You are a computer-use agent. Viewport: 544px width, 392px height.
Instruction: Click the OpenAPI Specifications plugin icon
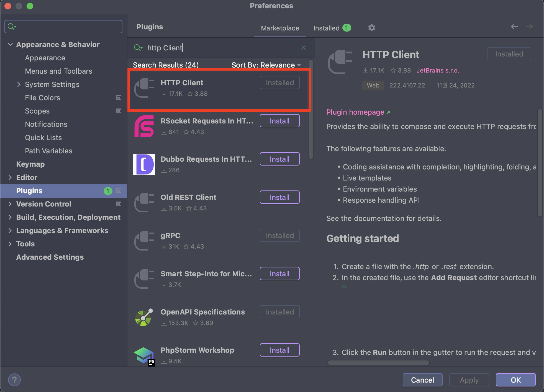(x=144, y=317)
